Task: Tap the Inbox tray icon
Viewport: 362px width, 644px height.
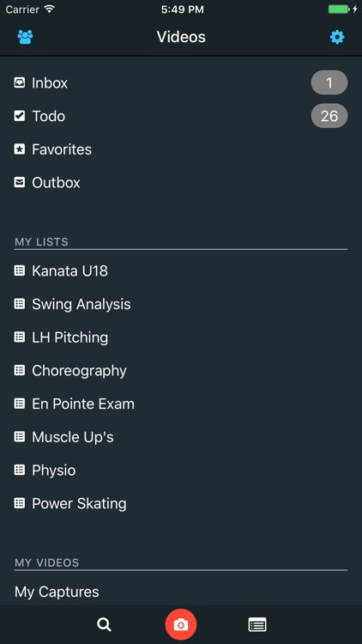Action: [19, 83]
